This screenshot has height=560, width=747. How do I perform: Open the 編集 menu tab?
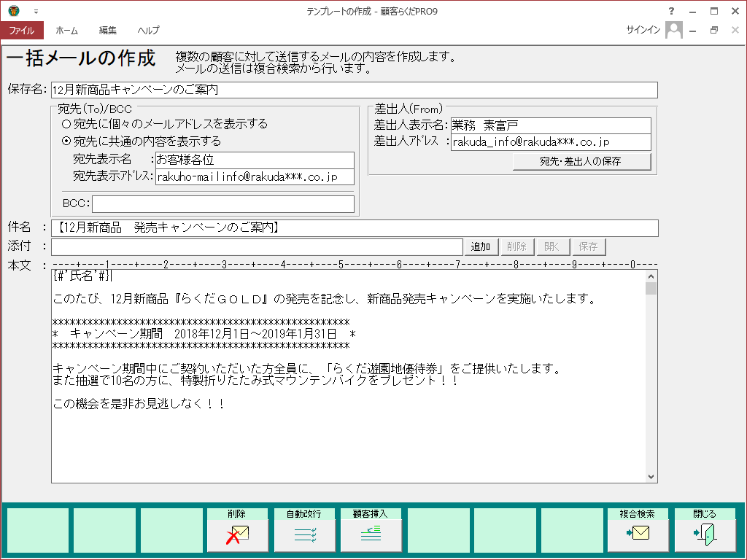(108, 31)
